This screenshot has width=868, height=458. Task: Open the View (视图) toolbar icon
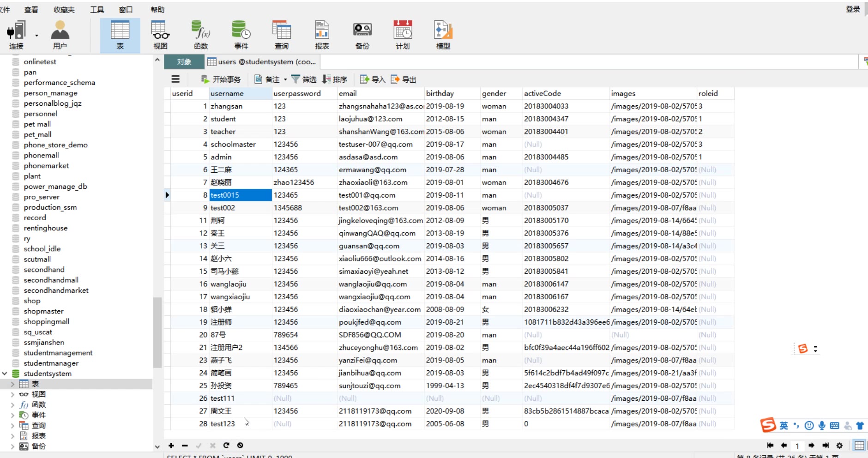coord(160,35)
